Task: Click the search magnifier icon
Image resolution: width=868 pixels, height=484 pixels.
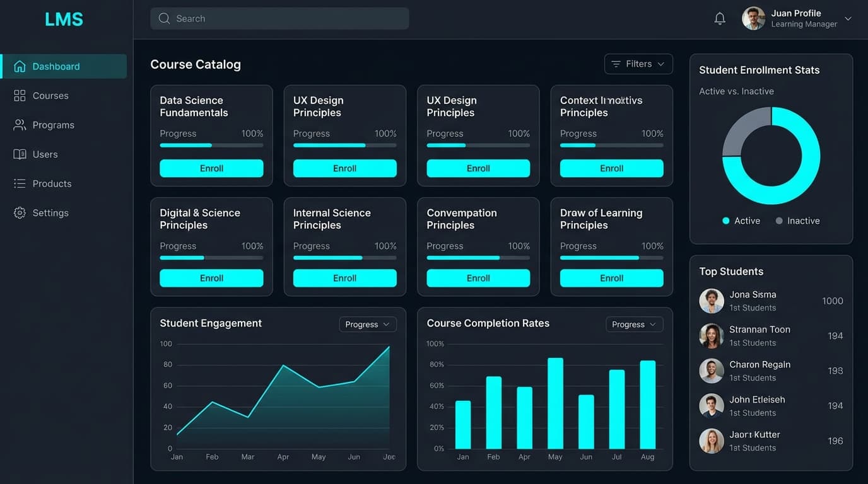Action: [x=164, y=18]
